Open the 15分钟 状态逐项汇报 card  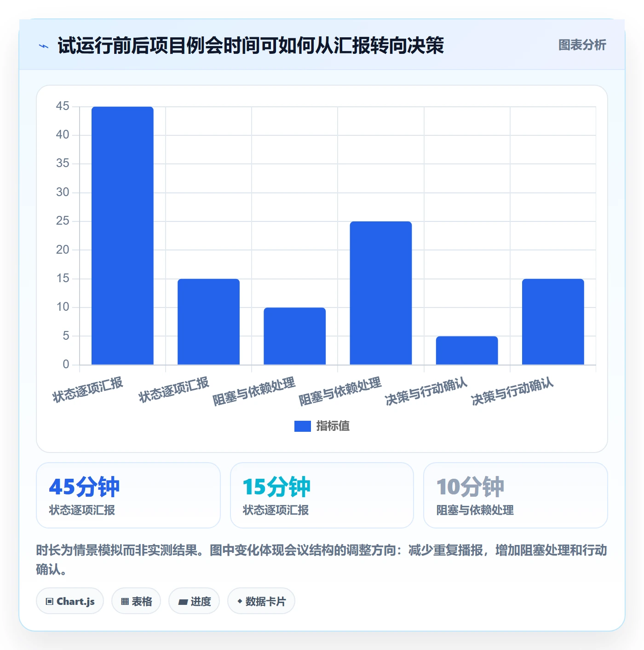tap(322, 495)
